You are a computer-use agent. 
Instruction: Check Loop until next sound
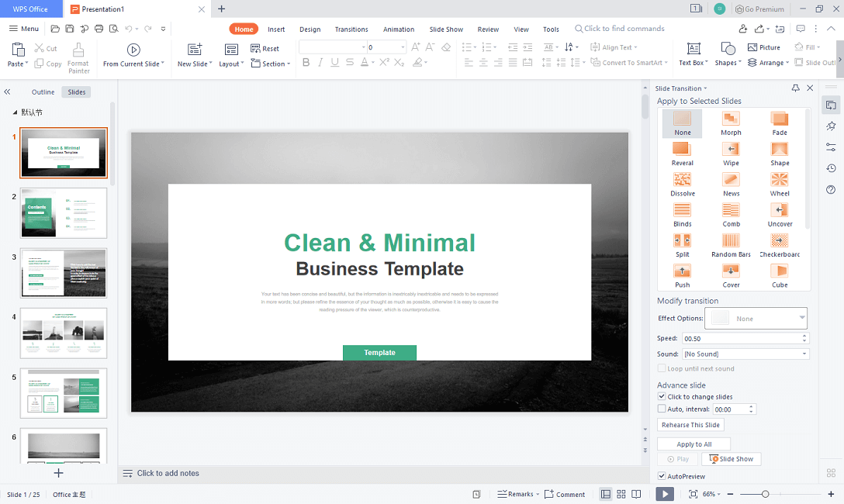(662, 368)
